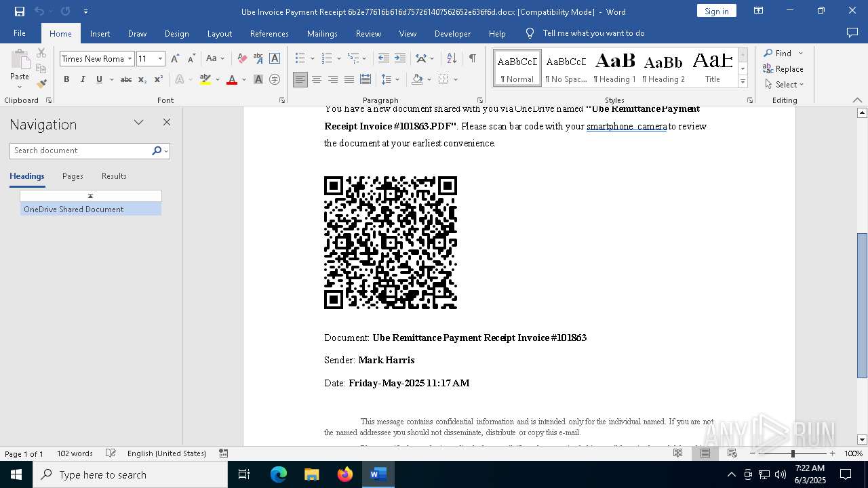The image size is (868, 488).
Task: Close the Navigation pane
Action: coord(167,123)
